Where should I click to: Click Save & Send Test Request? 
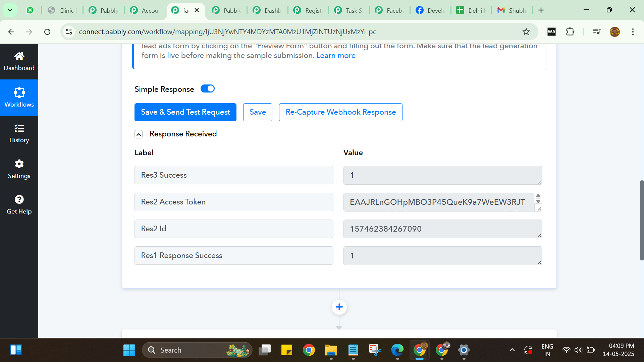(185, 112)
